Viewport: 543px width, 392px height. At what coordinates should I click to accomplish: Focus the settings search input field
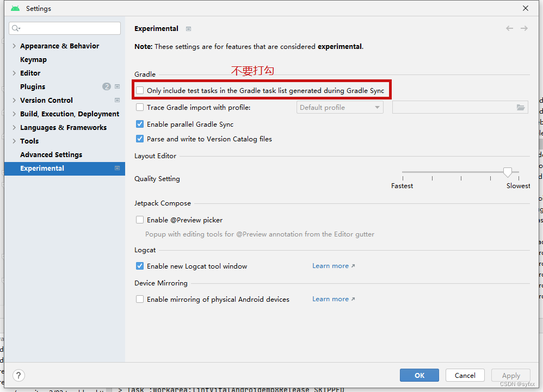pyautogui.click(x=65, y=28)
